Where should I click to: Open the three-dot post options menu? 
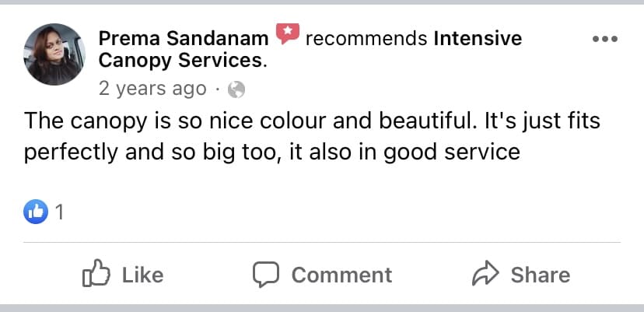click(604, 39)
